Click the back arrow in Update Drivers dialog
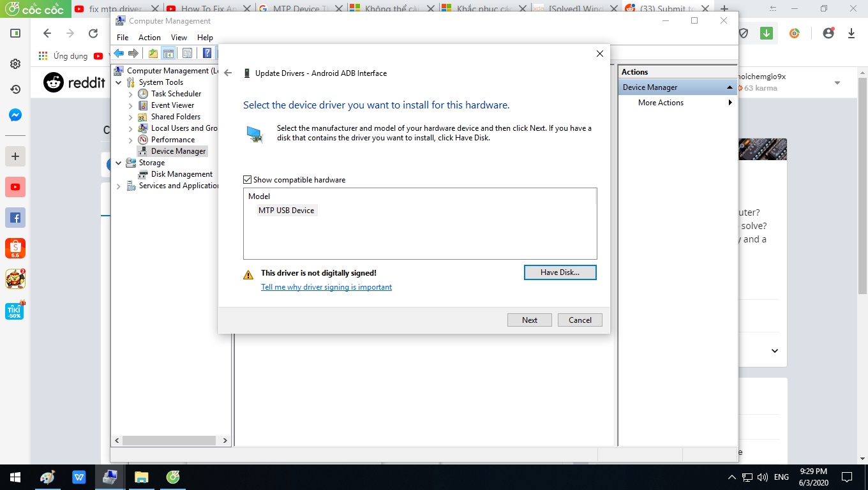The height and width of the screenshot is (490, 868). pyautogui.click(x=228, y=73)
